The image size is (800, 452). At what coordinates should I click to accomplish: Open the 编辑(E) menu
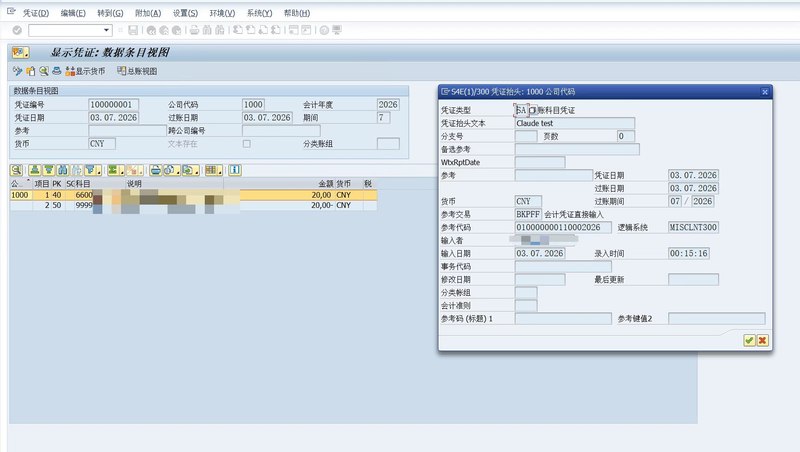pos(73,13)
